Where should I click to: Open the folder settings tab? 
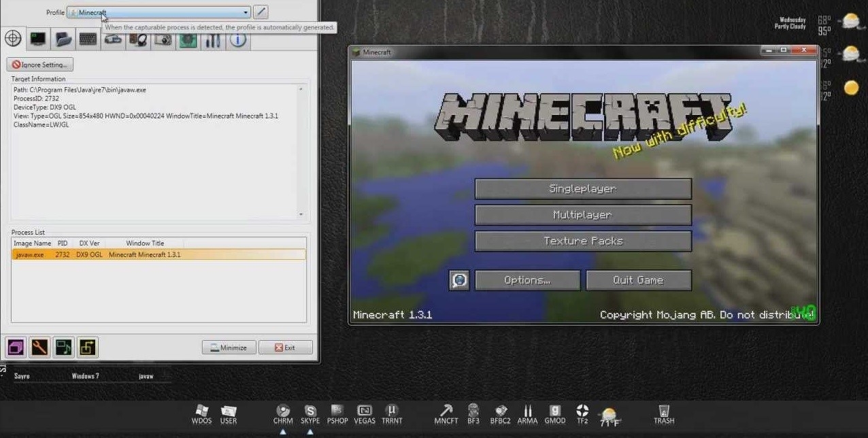click(x=63, y=39)
